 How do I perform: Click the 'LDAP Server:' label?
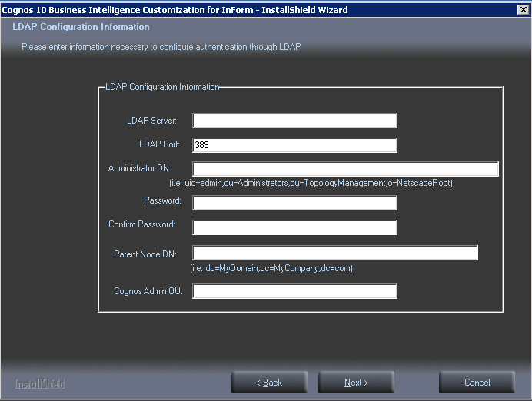coord(151,121)
